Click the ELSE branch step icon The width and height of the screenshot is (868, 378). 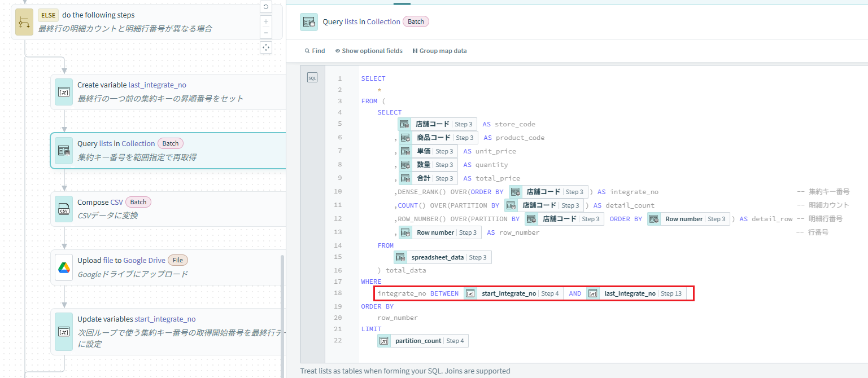(x=24, y=22)
